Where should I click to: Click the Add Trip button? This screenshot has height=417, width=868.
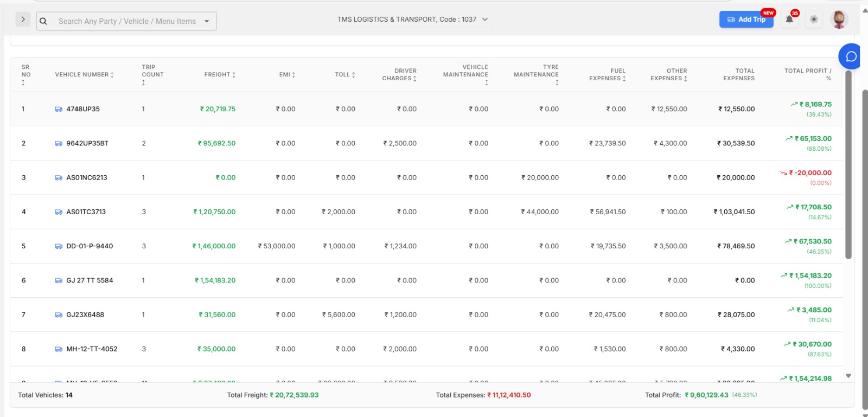pyautogui.click(x=746, y=20)
